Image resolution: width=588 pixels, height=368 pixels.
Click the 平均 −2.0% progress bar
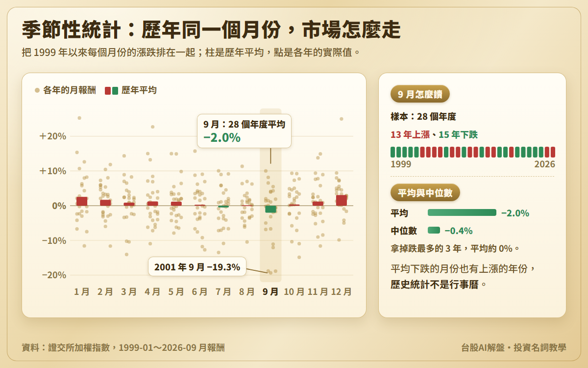462,213
